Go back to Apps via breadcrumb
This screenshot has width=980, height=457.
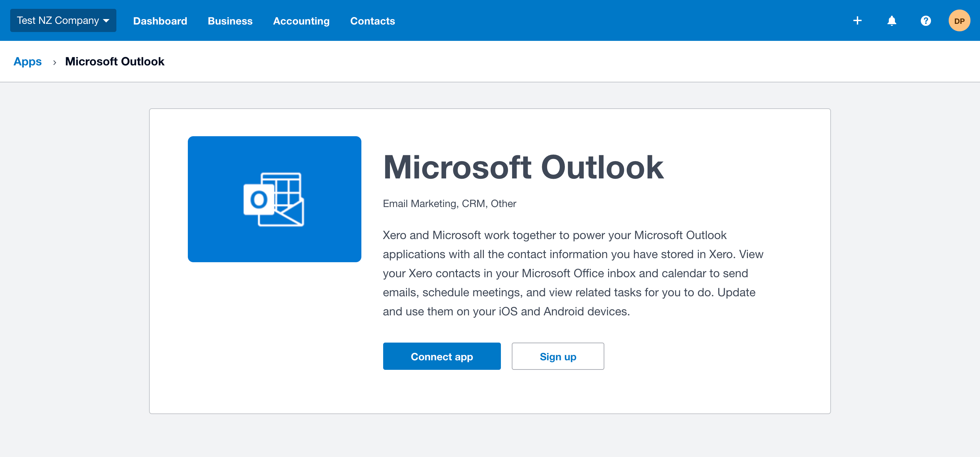pyautogui.click(x=27, y=61)
